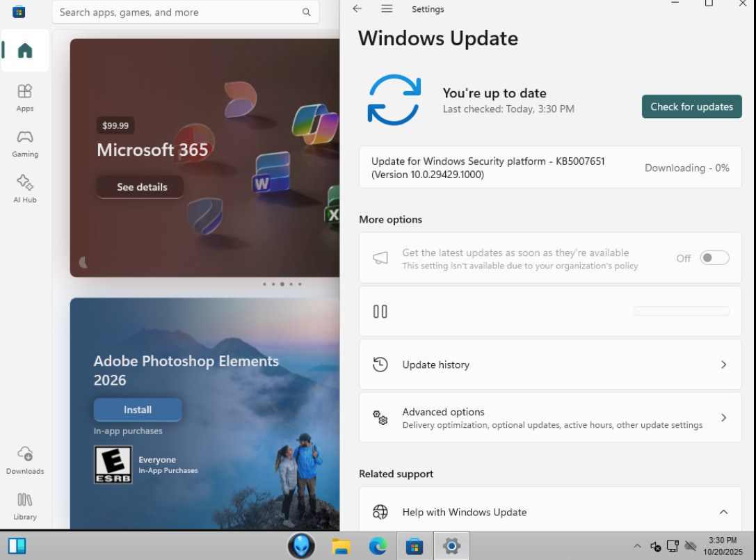Click "Downloading - 0%" status text

pyautogui.click(x=686, y=168)
